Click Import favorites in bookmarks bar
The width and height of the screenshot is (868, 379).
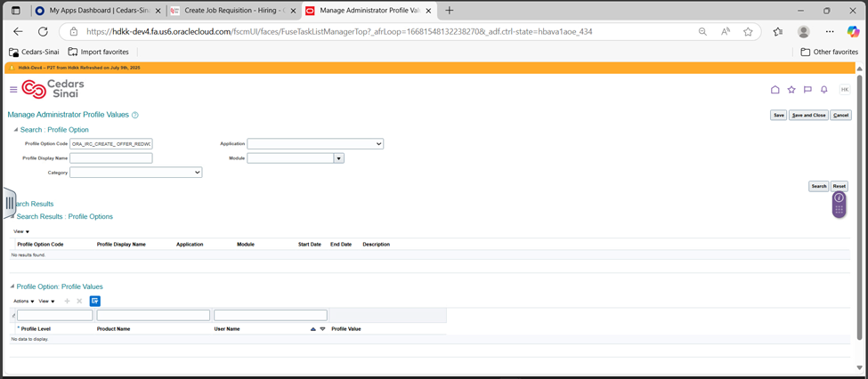pyautogui.click(x=99, y=52)
